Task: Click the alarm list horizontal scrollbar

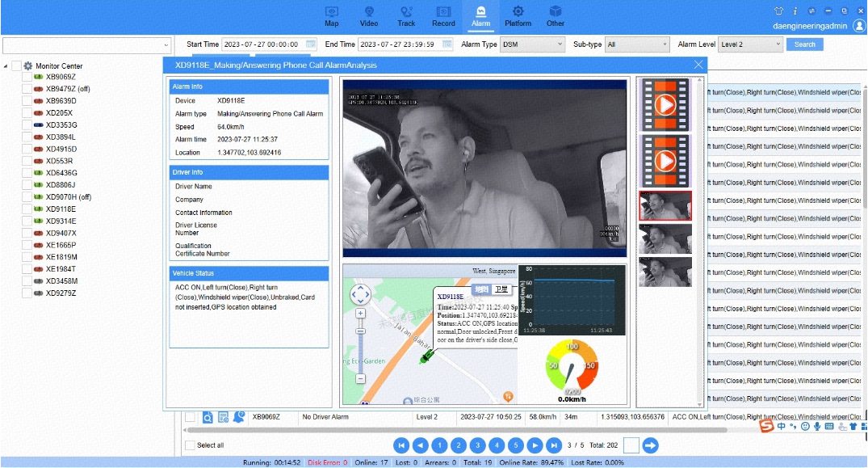Action: (x=457, y=430)
